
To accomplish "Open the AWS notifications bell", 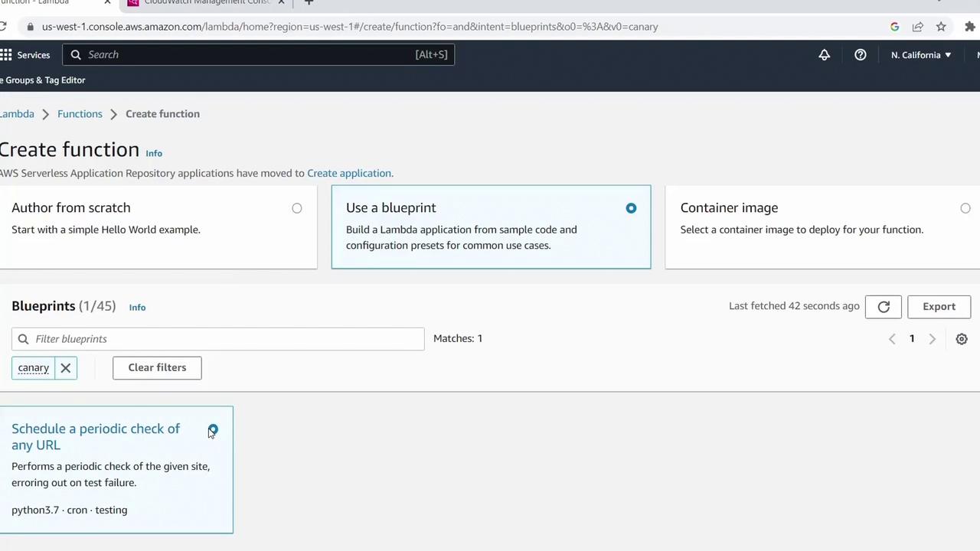I will 825,55.
